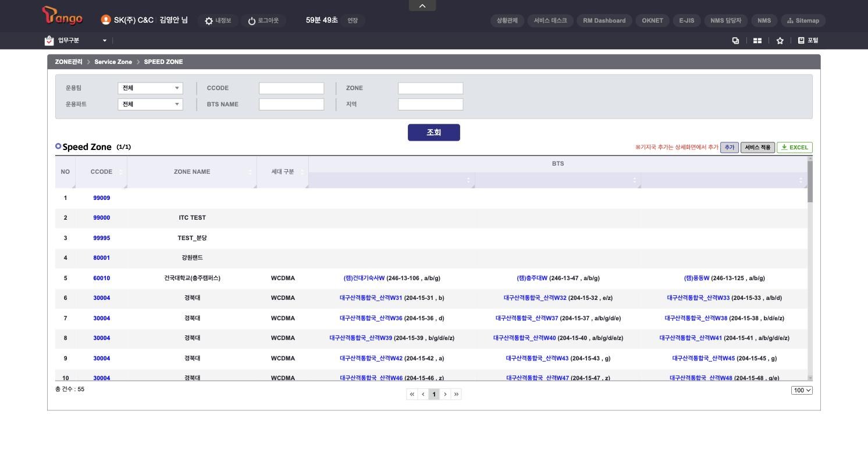868x472 pixels.
Task: Open the Sitemap menu
Action: pos(803,20)
